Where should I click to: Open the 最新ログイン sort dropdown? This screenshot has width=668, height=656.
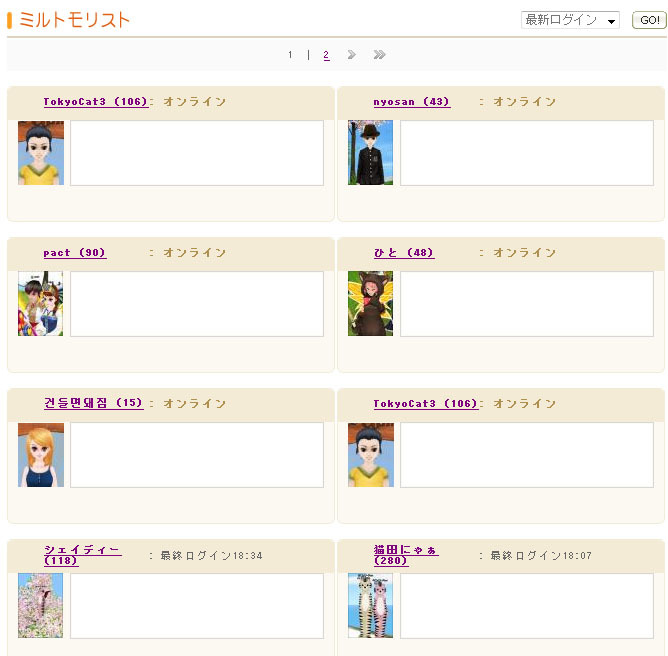point(570,20)
